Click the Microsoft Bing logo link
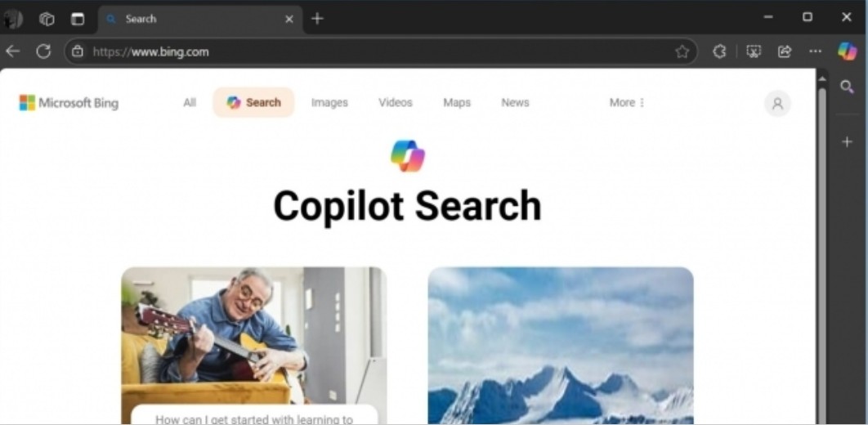This screenshot has width=868, height=425. pos(69,103)
